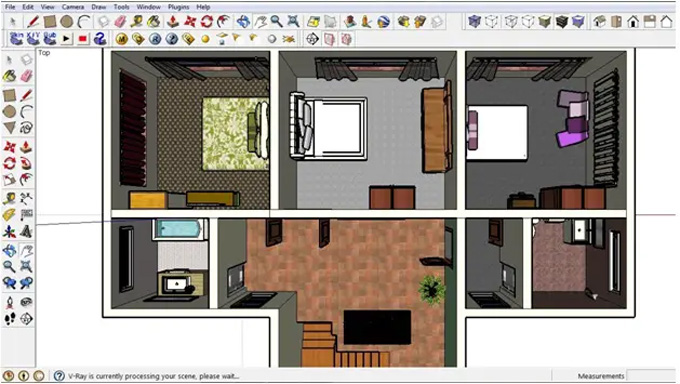
Task: Open the Window menu
Action: click(148, 7)
